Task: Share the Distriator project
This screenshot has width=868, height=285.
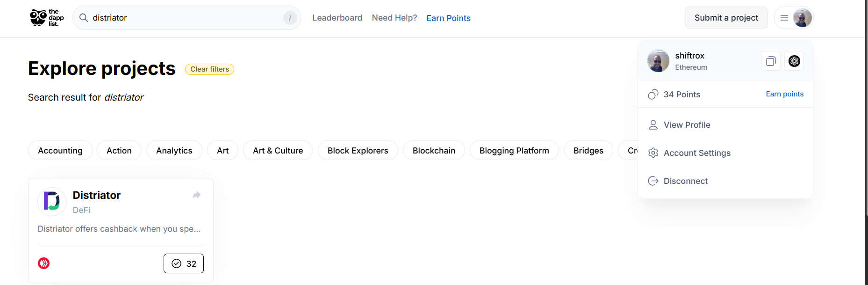Action: 197,195
